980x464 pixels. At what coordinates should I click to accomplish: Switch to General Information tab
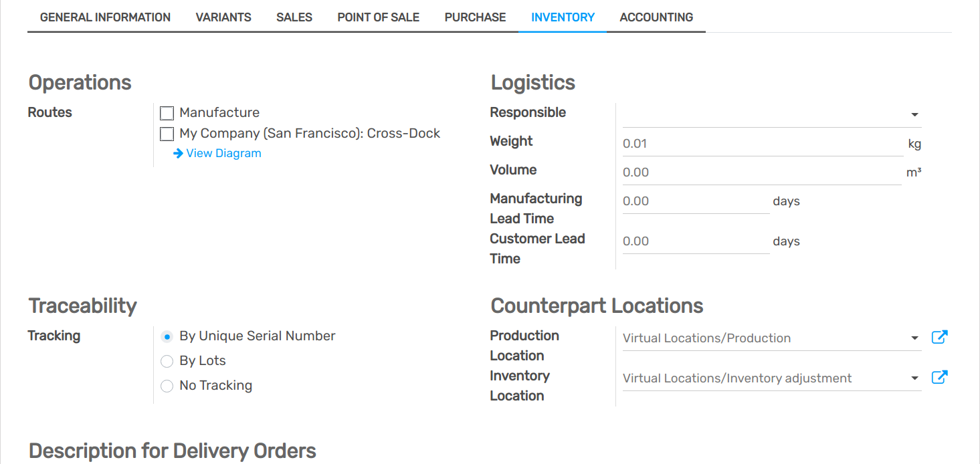105,17
